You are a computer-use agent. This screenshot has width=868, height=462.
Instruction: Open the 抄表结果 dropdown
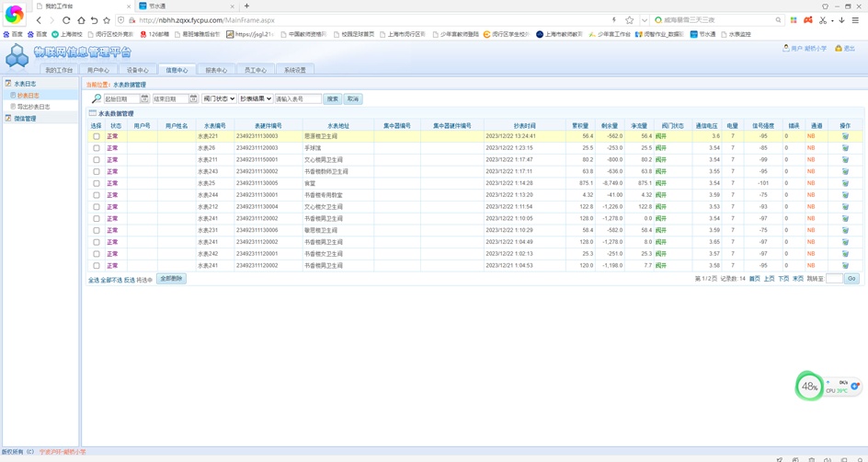(x=256, y=98)
